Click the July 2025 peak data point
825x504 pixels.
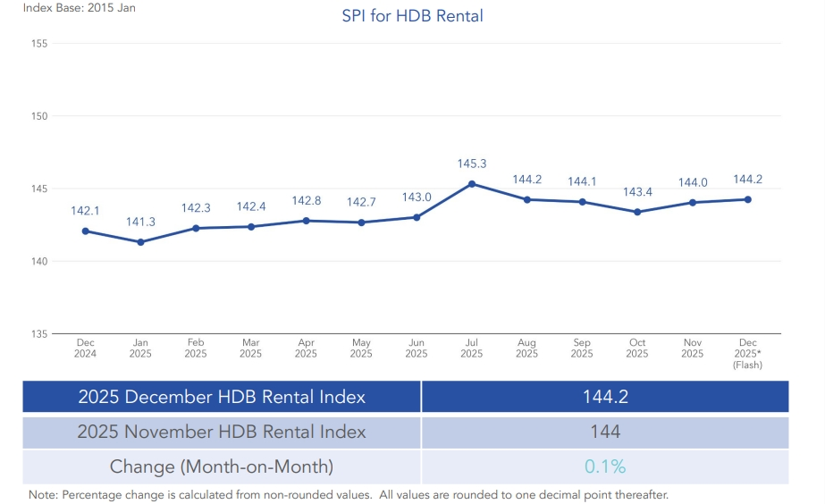coord(472,184)
